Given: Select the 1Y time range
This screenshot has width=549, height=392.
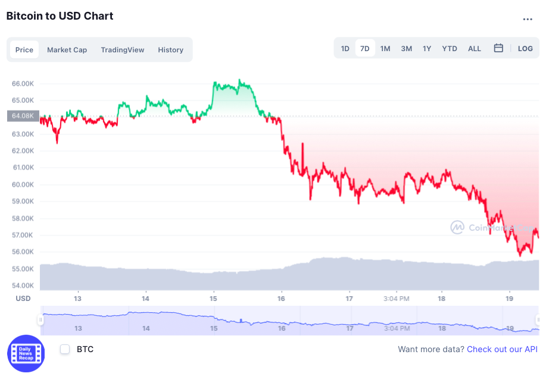Looking at the screenshot, I should tap(426, 48).
